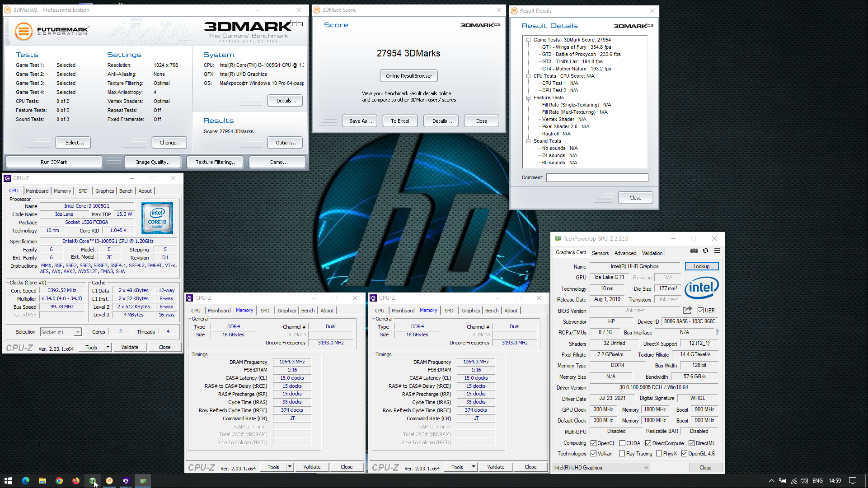Open Tools dropdown arrow in middle CPU-Z window

click(x=290, y=467)
